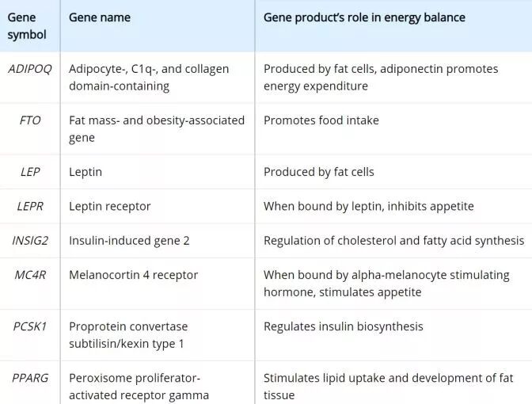Click the "Produced by fat cells" LEP description
The image size is (532, 404).
pyautogui.click(x=318, y=172)
